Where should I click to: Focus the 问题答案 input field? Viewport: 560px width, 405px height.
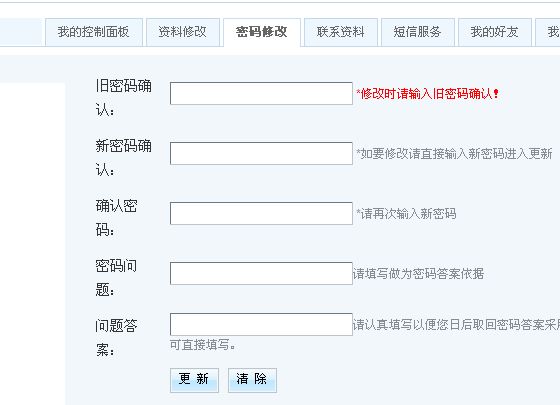[261, 324]
